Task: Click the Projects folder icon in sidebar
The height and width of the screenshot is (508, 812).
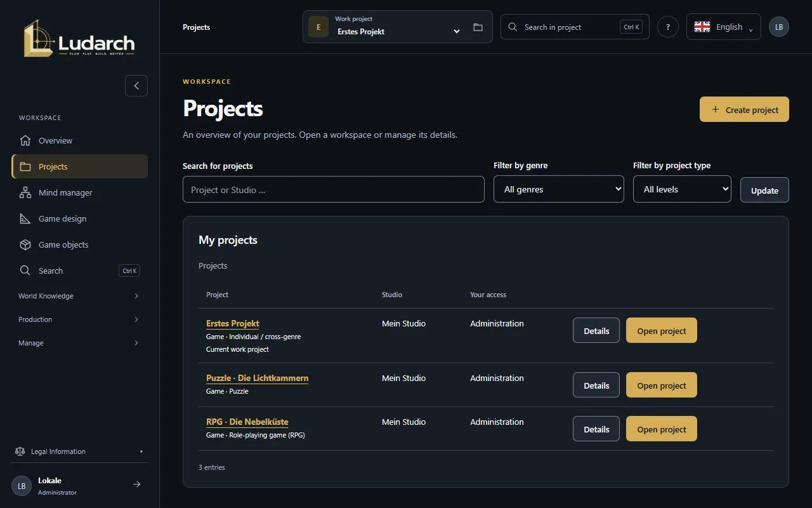Action: click(x=25, y=166)
